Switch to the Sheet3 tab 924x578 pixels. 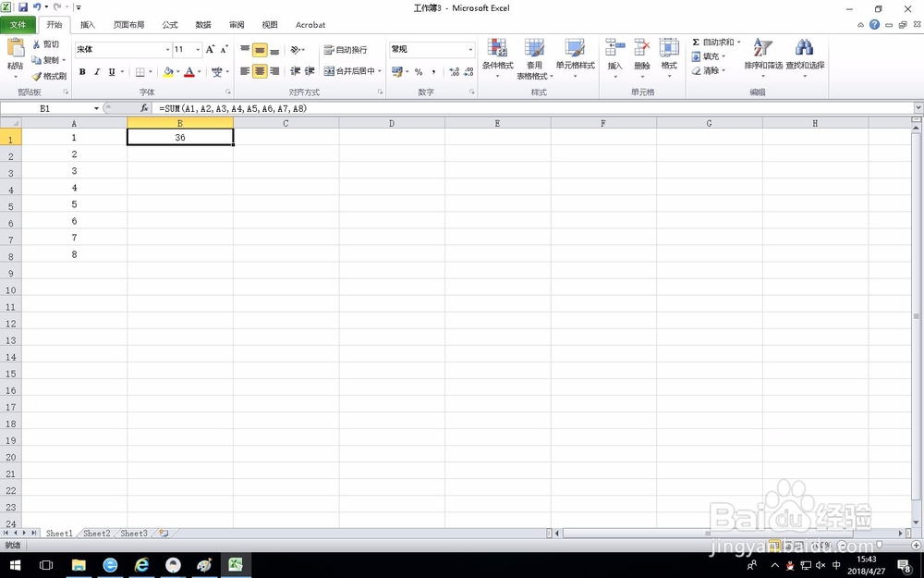(x=134, y=534)
